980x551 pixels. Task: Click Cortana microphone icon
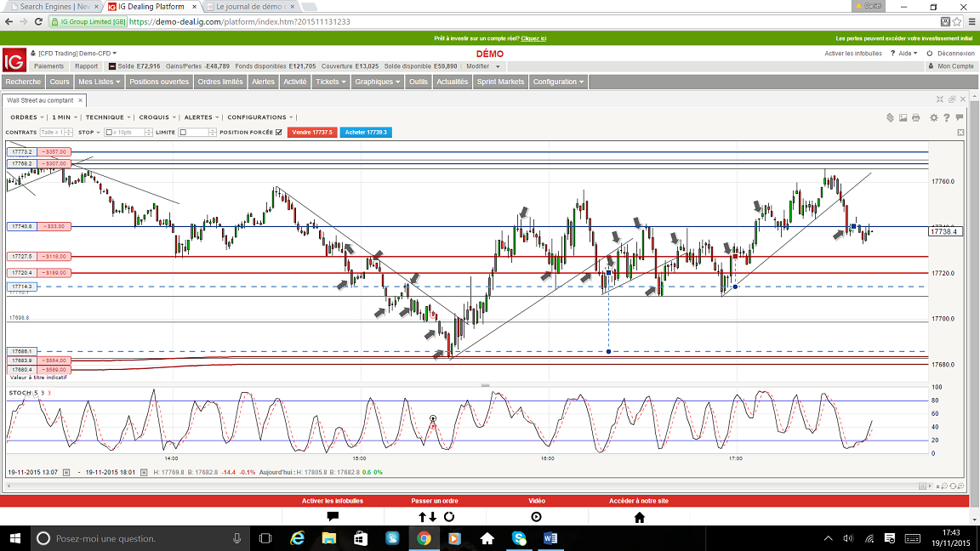236,538
